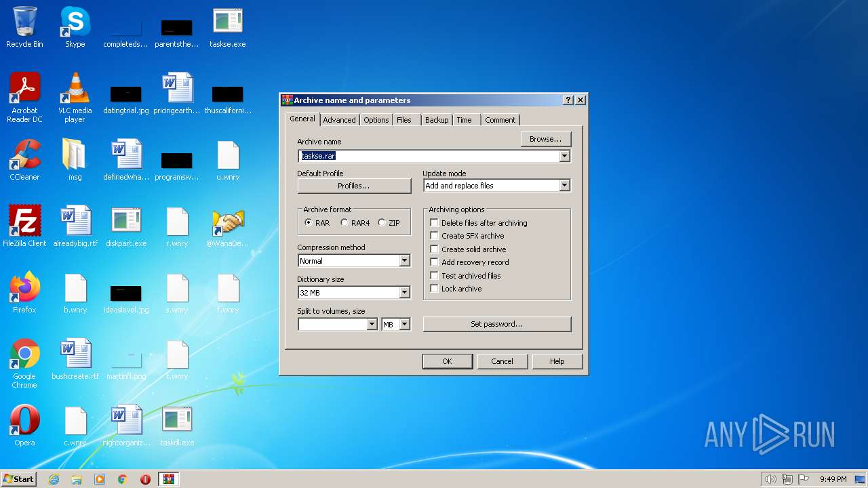
Task: Open WinRAR taskbar button
Action: click(168, 479)
